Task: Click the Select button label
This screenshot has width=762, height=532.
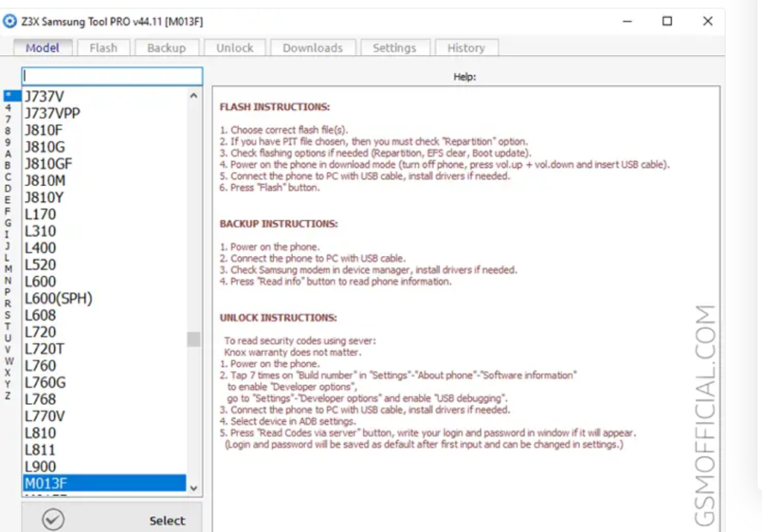Action: pyautogui.click(x=167, y=520)
